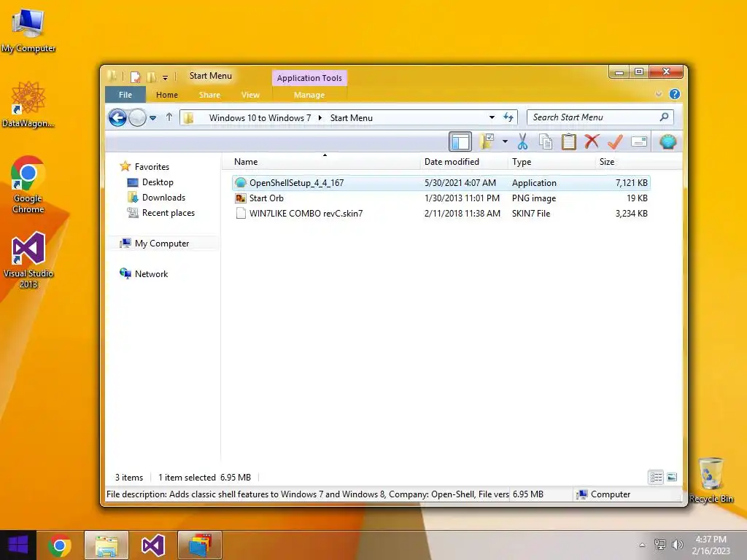The height and width of the screenshot is (560, 747).
Task: Click the Start Orb file thumbnail icon
Action: 241,198
